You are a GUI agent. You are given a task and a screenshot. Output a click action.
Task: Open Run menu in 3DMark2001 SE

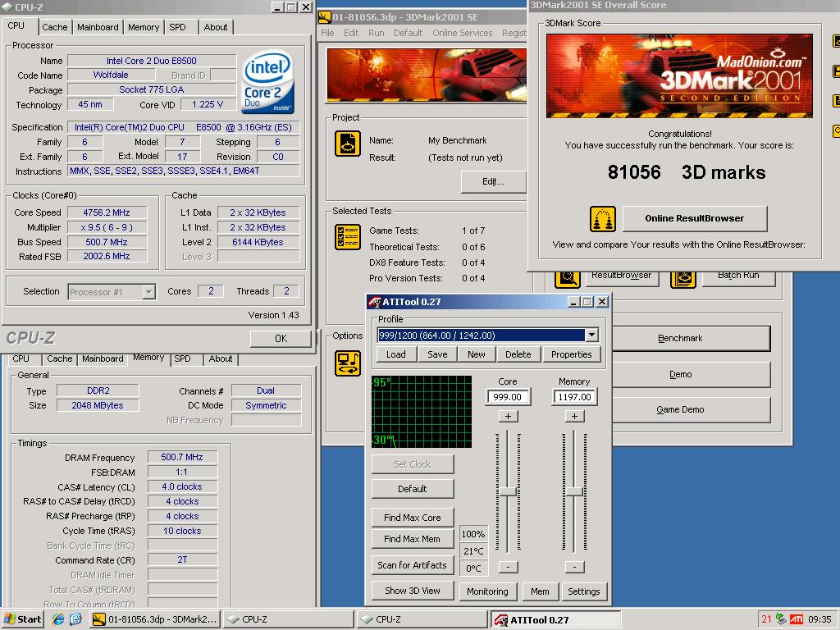(x=376, y=33)
